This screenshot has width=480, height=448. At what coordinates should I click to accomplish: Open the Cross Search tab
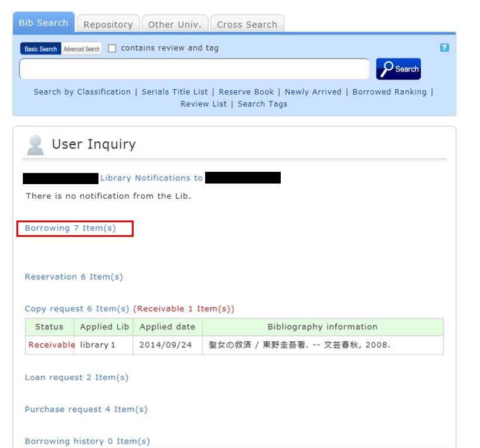click(247, 25)
